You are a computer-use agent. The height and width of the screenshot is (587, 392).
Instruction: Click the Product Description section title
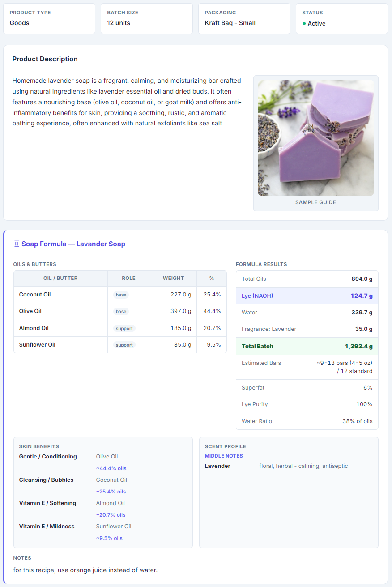pos(45,59)
